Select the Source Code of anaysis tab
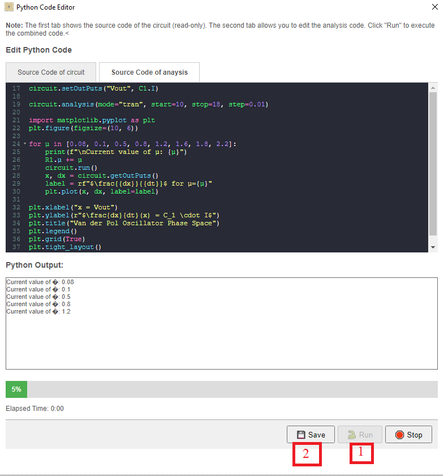The width and height of the screenshot is (448, 476). point(149,72)
